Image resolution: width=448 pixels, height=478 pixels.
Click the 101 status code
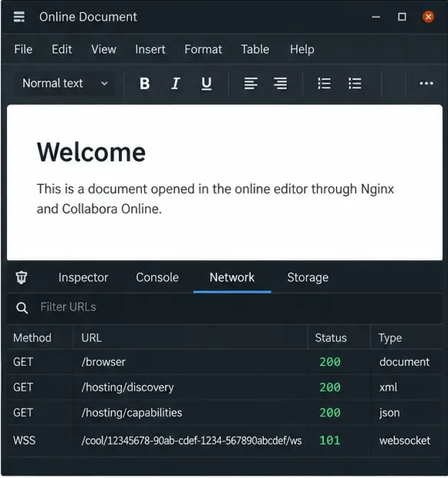tap(330, 440)
